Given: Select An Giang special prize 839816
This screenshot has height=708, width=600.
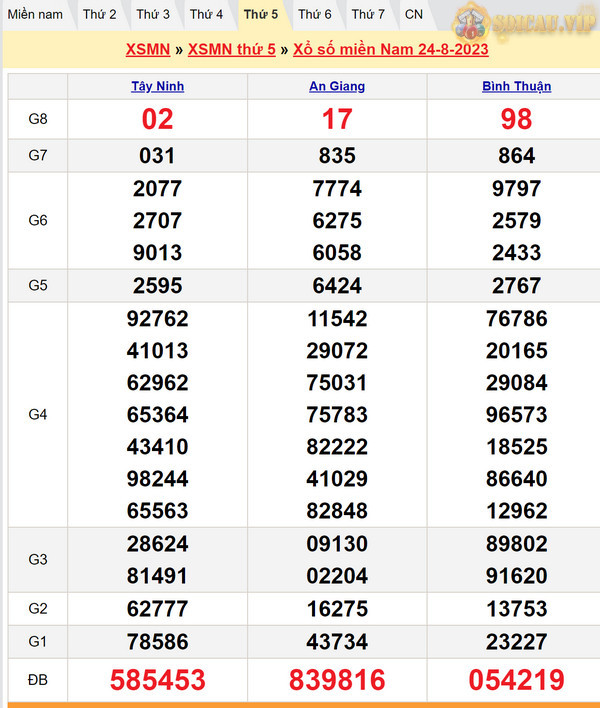Looking at the screenshot, I should coord(337,681).
